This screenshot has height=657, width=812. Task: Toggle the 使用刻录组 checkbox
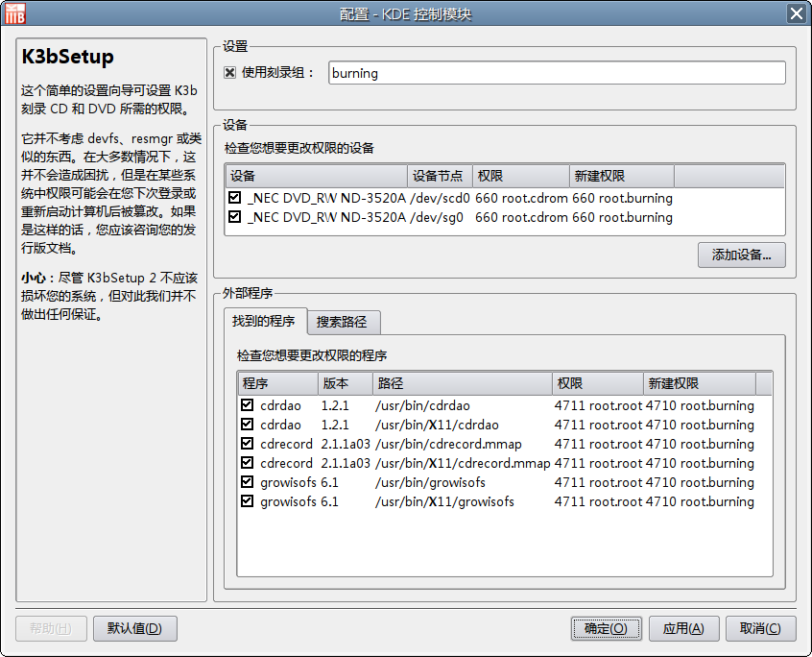(x=230, y=73)
